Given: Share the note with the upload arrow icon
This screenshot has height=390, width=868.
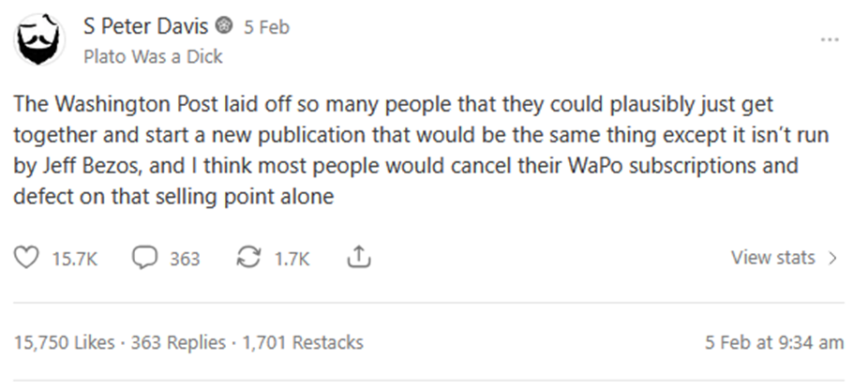Looking at the screenshot, I should [x=358, y=258].
